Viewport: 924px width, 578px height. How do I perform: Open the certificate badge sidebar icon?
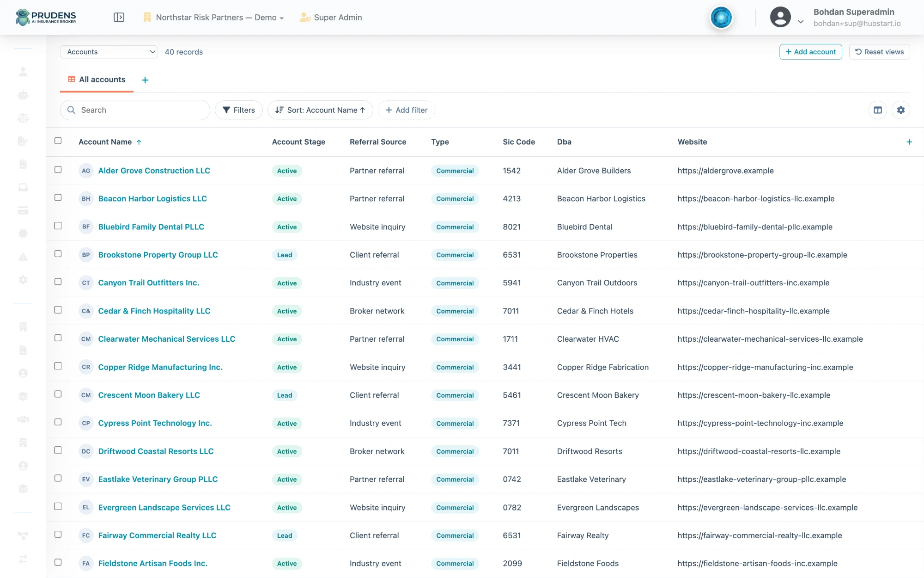23,234
